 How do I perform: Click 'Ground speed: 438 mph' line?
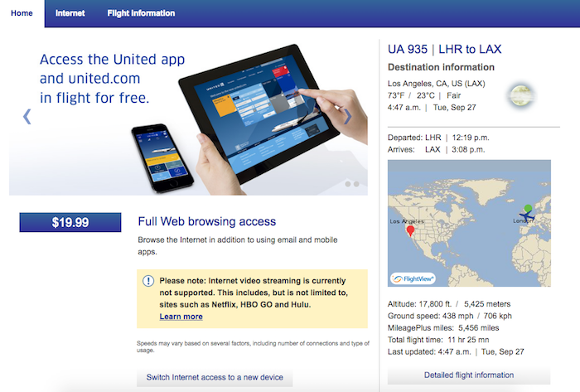(x=450, y=316)
